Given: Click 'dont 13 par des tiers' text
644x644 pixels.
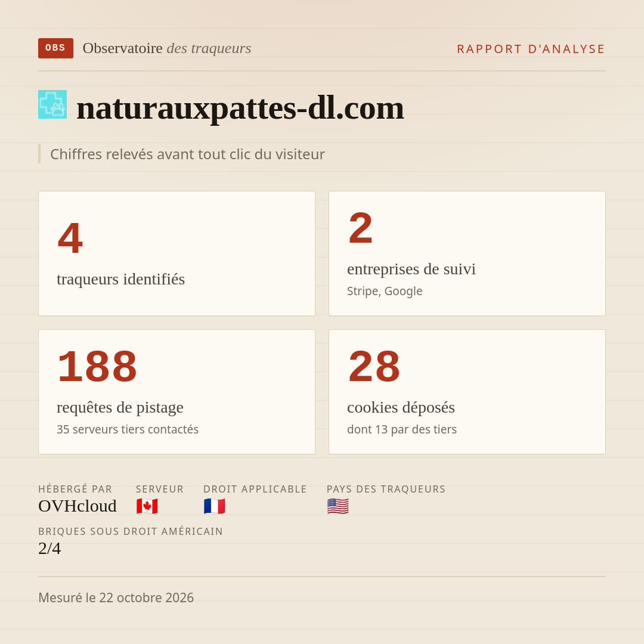Looking at the screenshot, I should click(402, 429).
